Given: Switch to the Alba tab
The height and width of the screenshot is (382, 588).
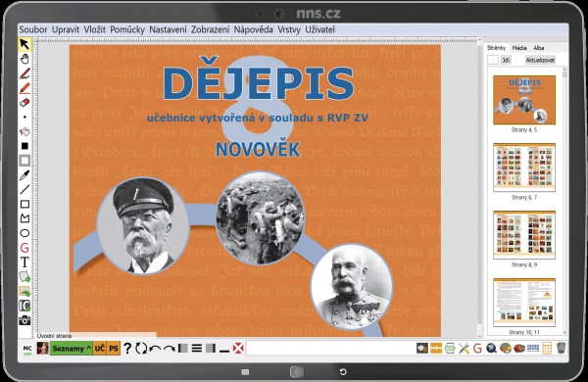Looking at the screenshot, I should pyautogui.click(x=539, y=48).
